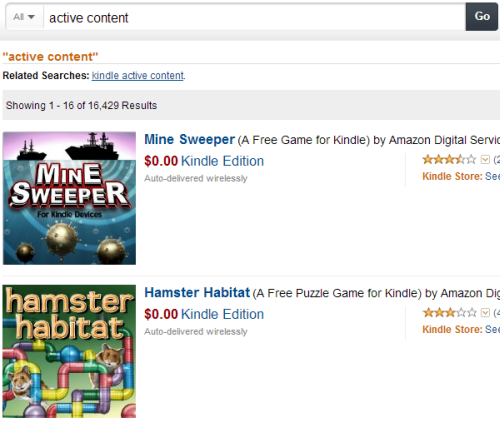Click the Mine Sweeper $0.00 price

click(x=161, y=161)
